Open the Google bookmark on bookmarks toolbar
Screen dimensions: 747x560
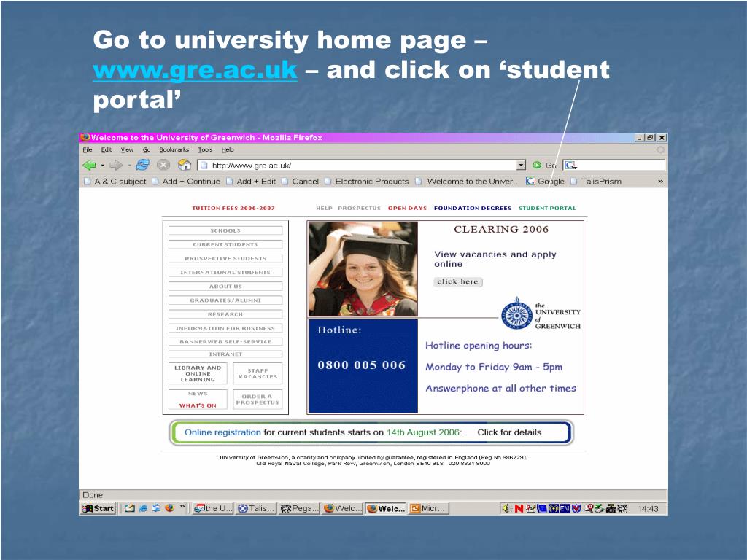545,182
